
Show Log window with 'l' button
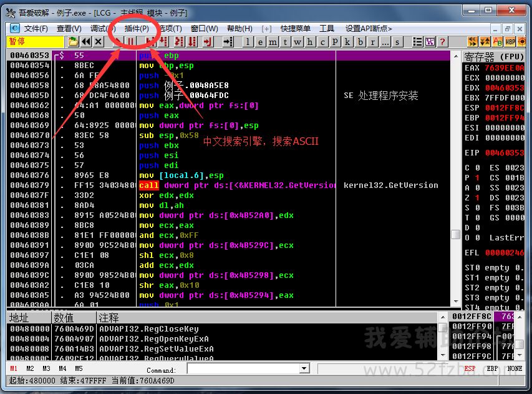(x=248, y=42)
